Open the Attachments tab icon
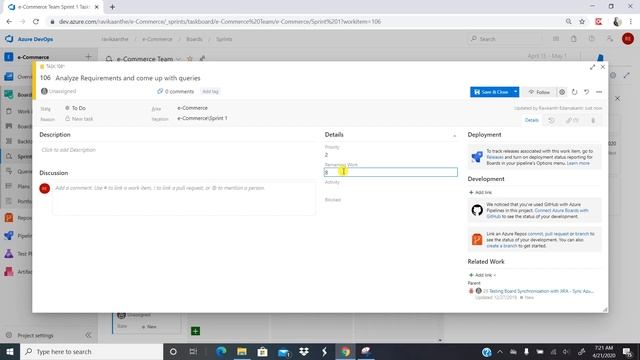The width and height of the screenshot is (640, 360). point(593,120)
